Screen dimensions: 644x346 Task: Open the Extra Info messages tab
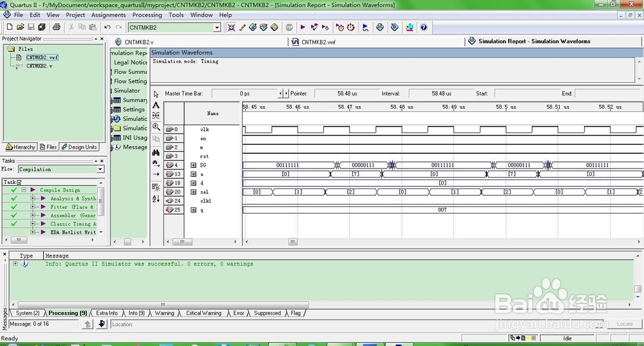point(107,313)
